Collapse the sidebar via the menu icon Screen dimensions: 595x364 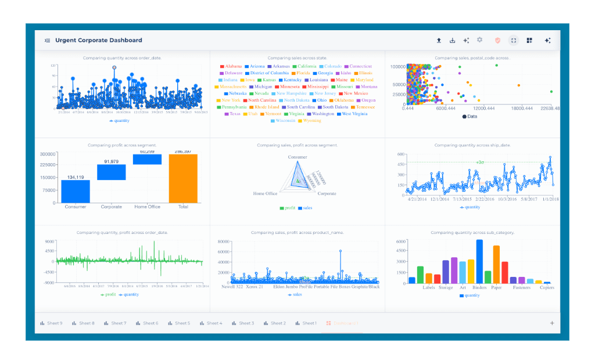pos(48,40)
